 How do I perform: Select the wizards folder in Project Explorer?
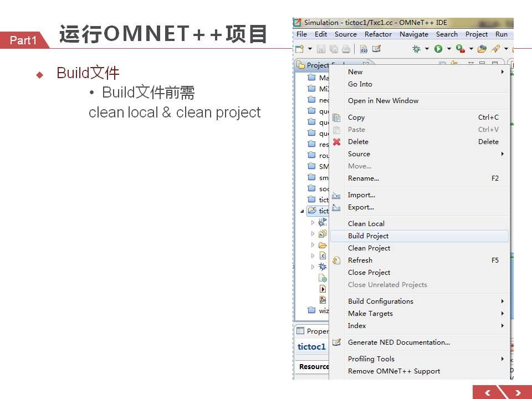pos(320,310)
